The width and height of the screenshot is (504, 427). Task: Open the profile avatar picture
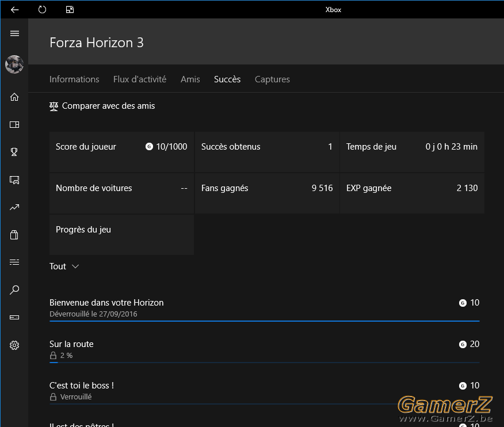click(x=14, y=64)
